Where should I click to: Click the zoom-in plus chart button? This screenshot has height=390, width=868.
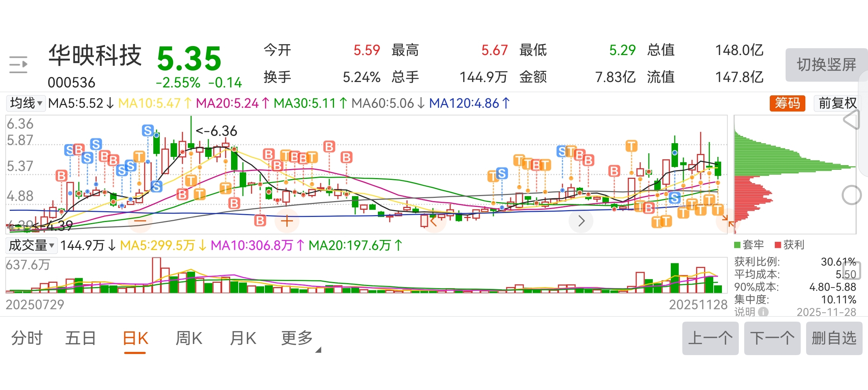click(x=286, y=221)
